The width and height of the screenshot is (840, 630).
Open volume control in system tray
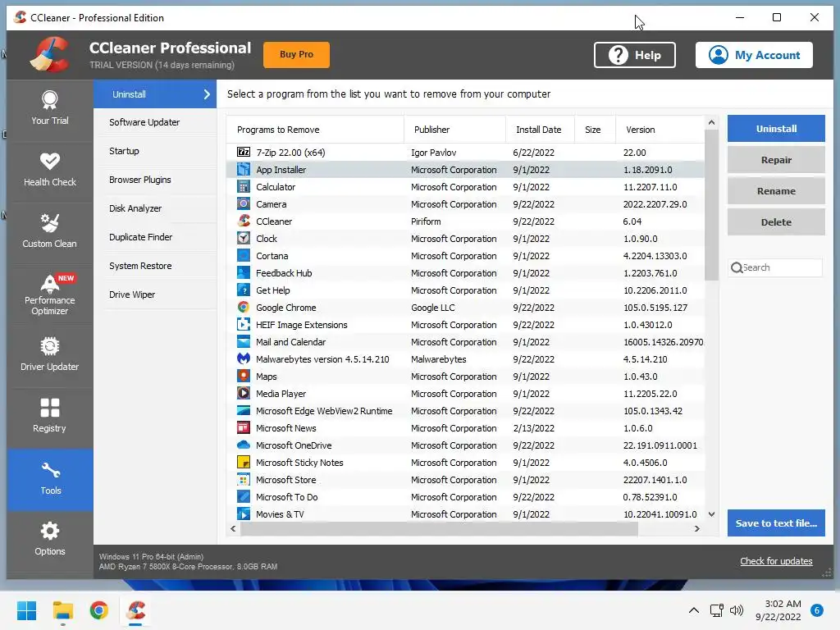[x=737, y=610]
